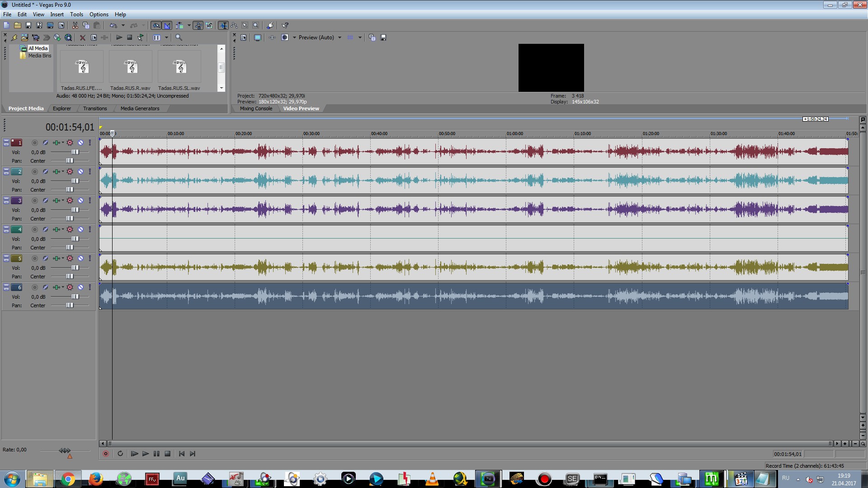Click the Render As icon
The width and height of the screenshot is (868, 488).
pos(50,25)
